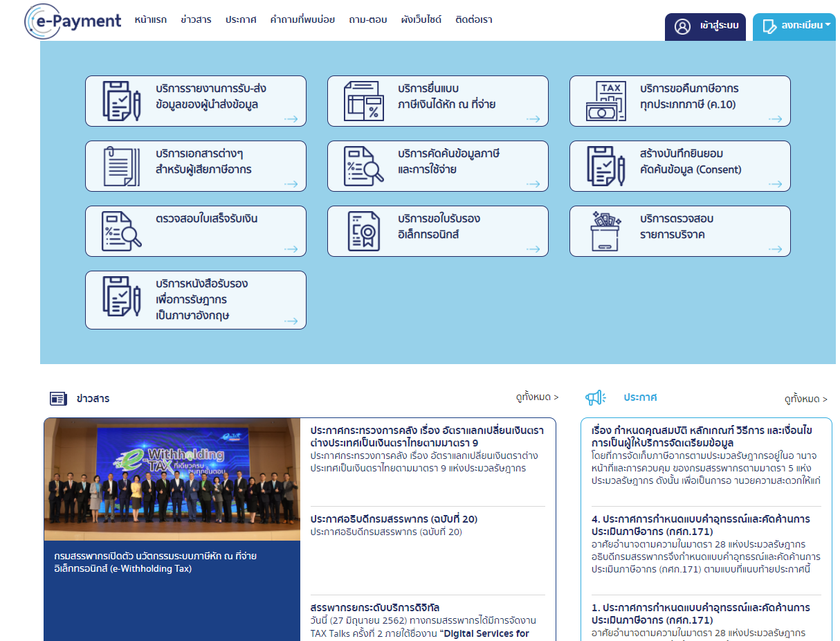Open announcement 1. ประกาศการกำหนดแบบคำอุทธรณ์ (กศก.171)
Screen dimensions: 840x641
[701, 614]
